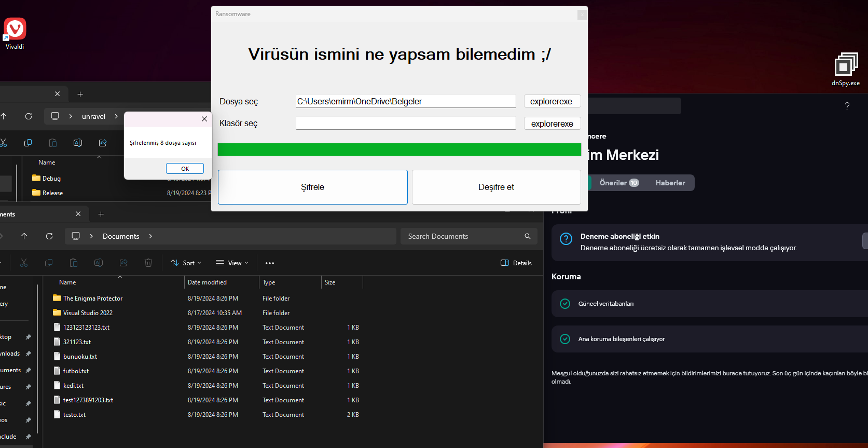Click the PC icon in Documents address bar
Screen dimensions: 868x448
76,236
